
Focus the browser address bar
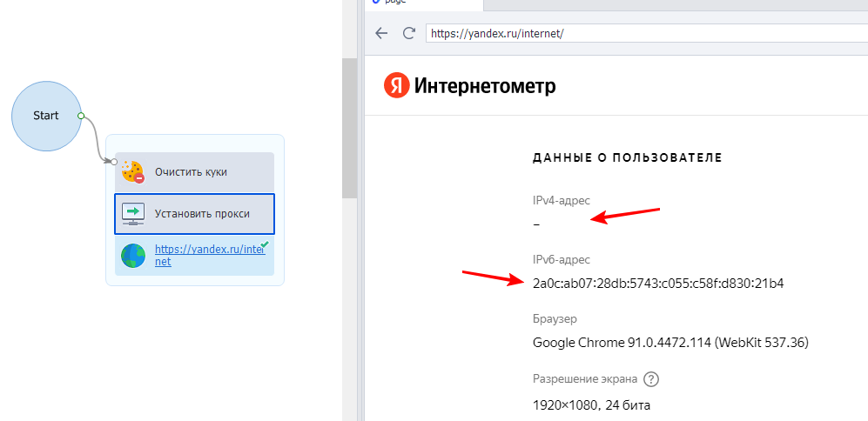[647, 33]
